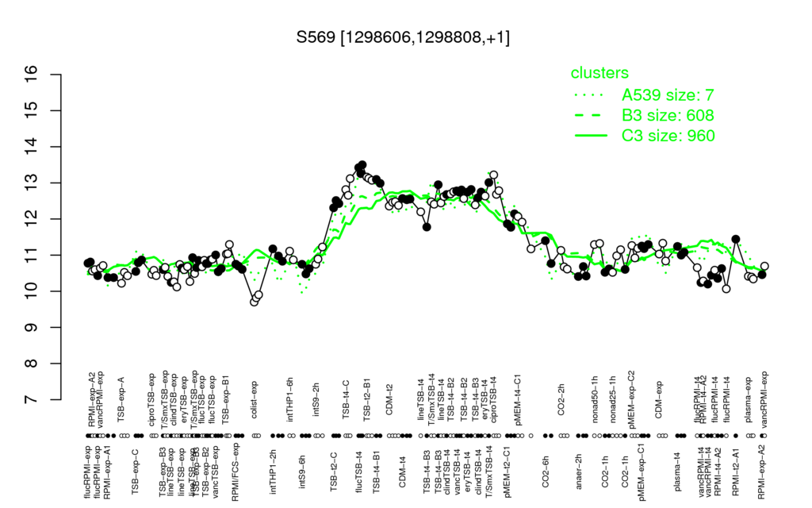Click the 'pMEM-exp-C1' condition label
This screenshot has width=812, height=508.
(x=642, y=471)
